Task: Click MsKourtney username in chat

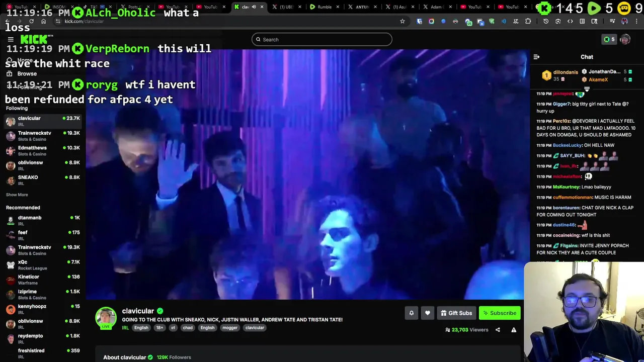Action: pos(566,187)
